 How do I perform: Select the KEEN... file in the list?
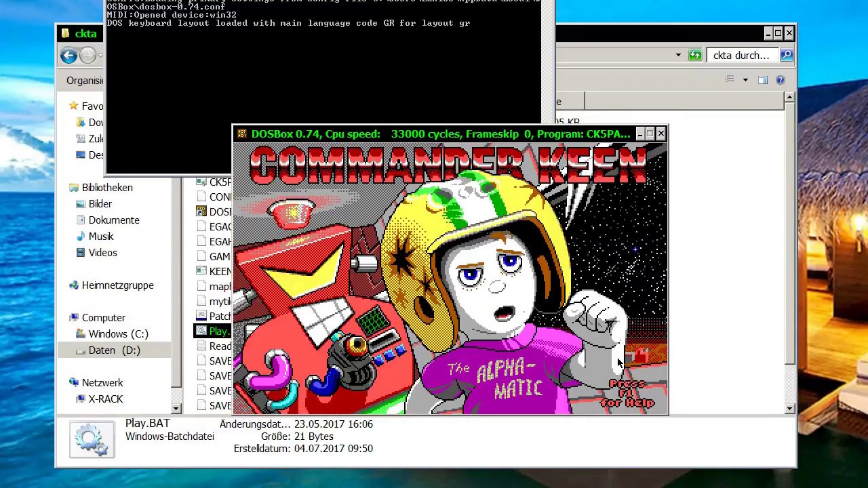(x=213, y=271)
